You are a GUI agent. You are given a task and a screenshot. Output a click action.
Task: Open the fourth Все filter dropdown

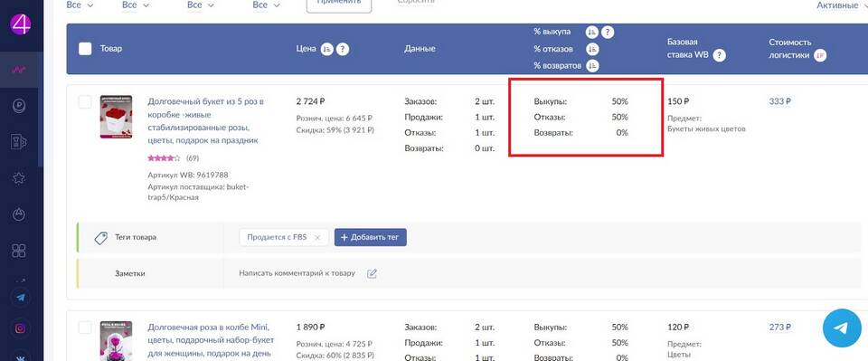266,5
